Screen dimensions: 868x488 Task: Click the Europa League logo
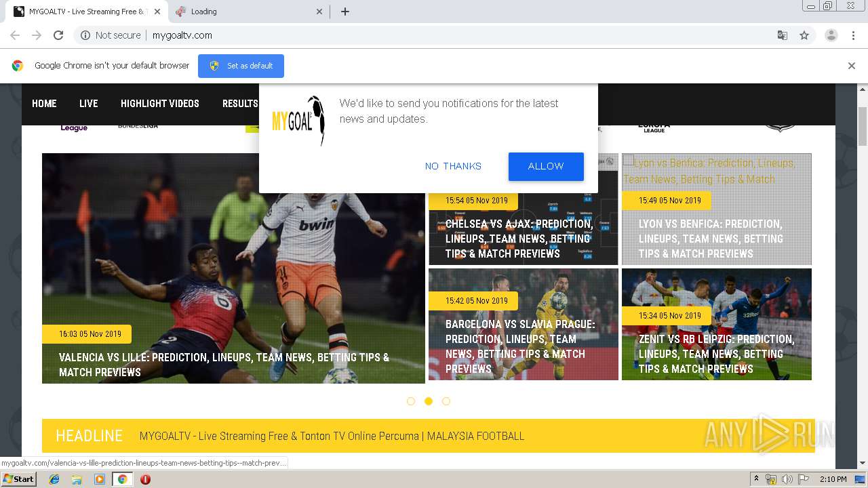click(654, 127)
